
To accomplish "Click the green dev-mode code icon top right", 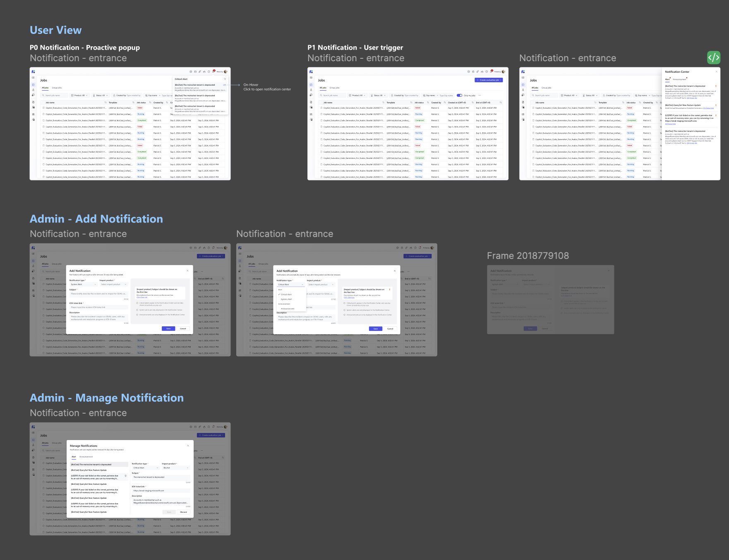I will [x=714, y=57].
